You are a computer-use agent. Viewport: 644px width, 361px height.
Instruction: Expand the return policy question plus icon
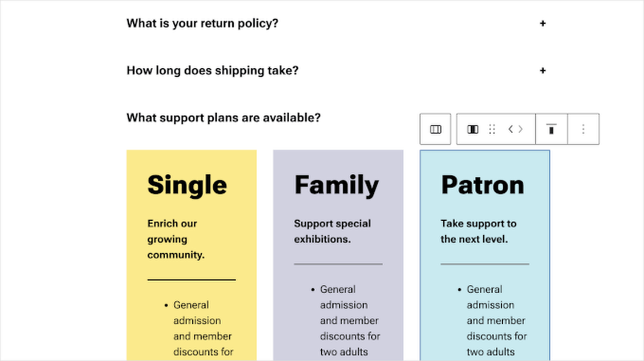(543, 24)
